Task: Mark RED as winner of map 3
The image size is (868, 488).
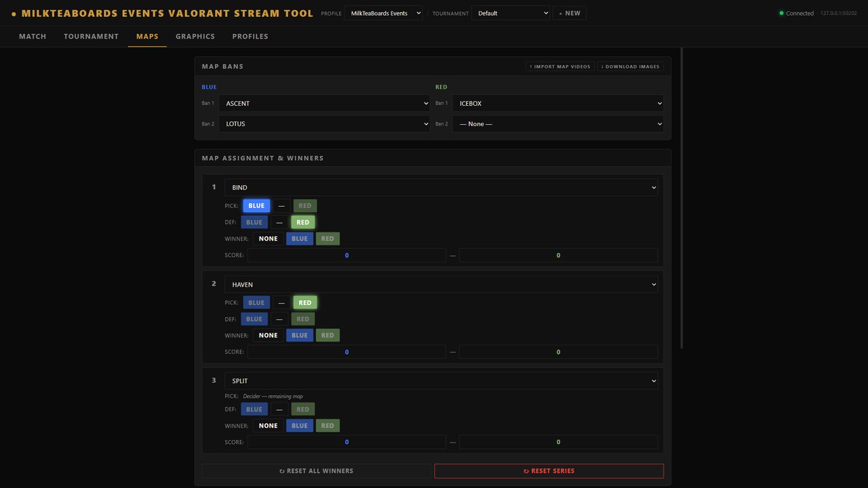Action: 328,426
